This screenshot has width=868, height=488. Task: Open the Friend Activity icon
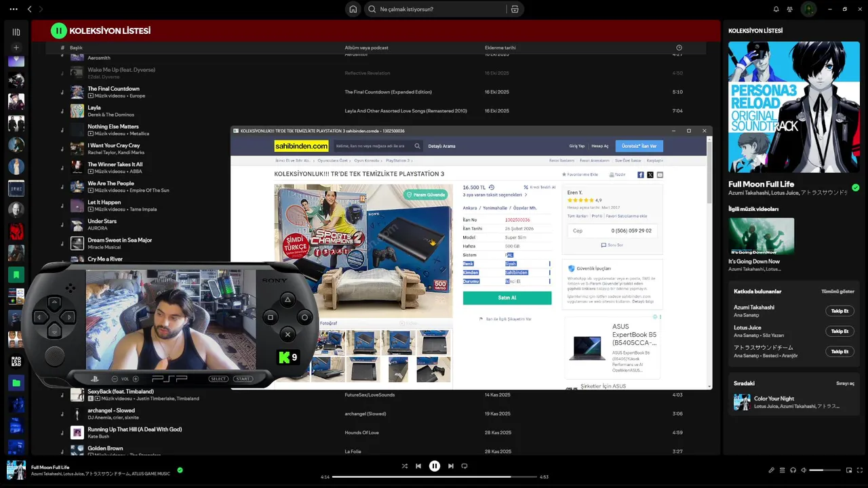(x=790, y=9)
